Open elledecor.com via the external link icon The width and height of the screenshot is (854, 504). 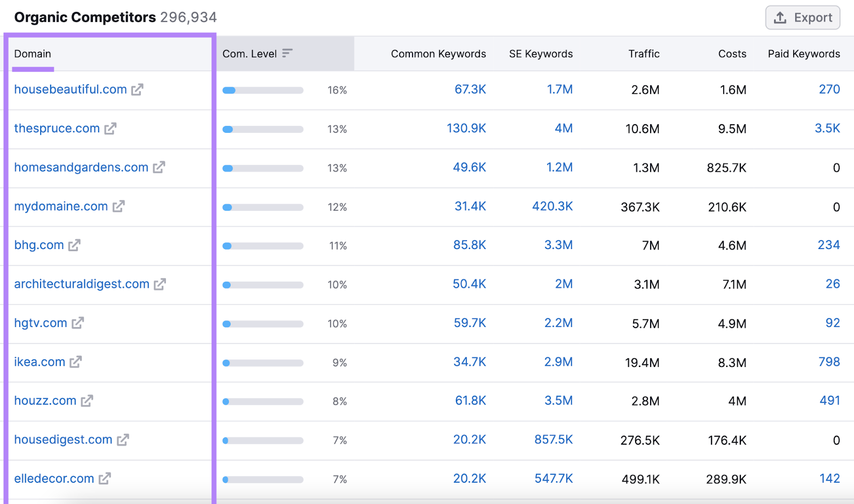tap(105, 479)
